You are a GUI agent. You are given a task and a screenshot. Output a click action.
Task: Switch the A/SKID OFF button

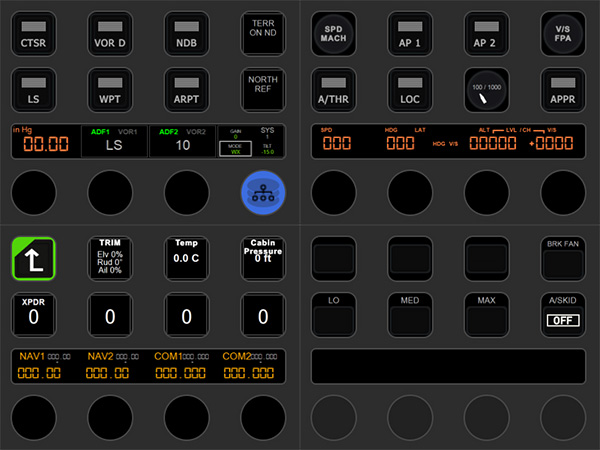tap(563, 315)
